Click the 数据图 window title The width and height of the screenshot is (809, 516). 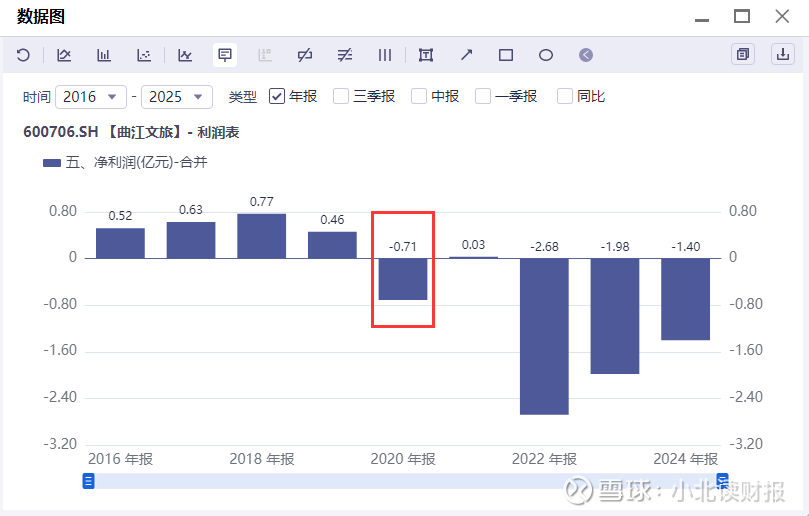coord(41,17)
